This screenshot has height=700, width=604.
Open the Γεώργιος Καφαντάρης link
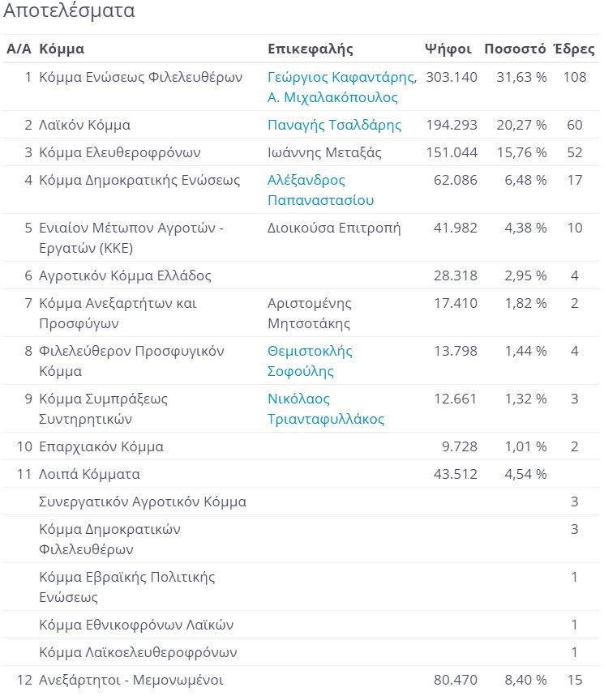[x=341, y=78]
